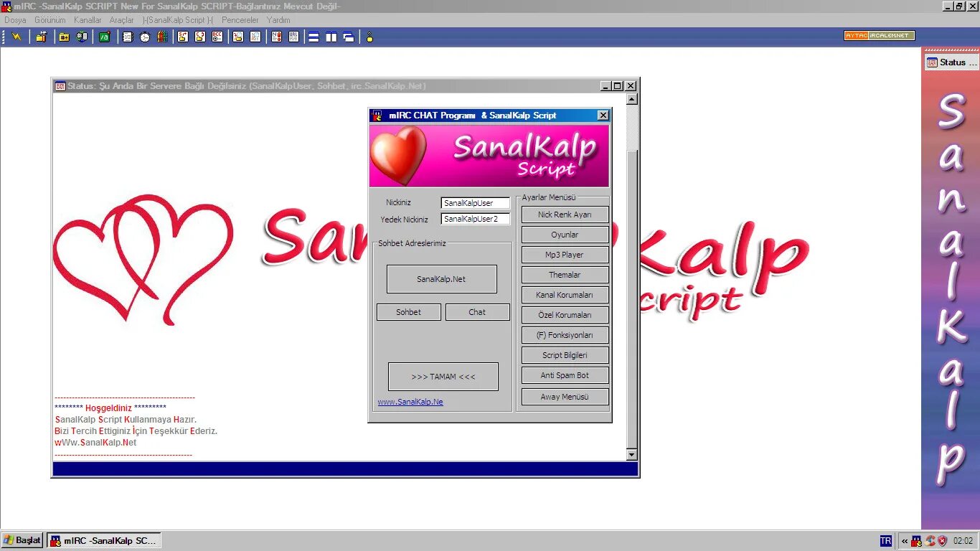Click the DCC Send file icon
The width and height of the screenshot is (980, 551).
click(x=183, y=37)
